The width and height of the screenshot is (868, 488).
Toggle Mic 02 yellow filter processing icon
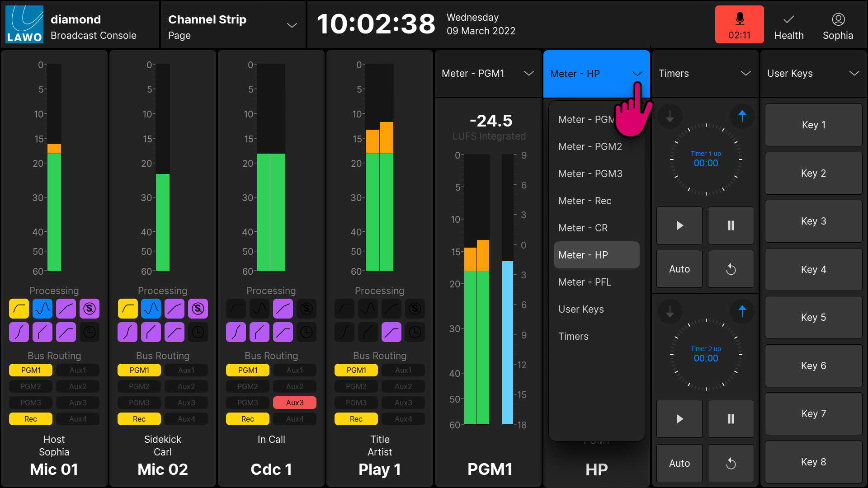tap(127, 309)
